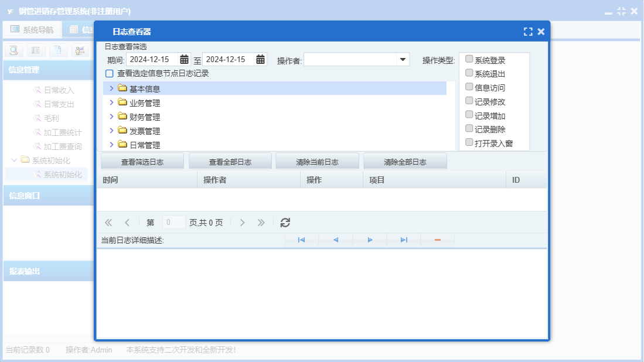Viewport: 644px width, 362px height.
Task: Show next log record detail
Action: [x=370, y=240]
